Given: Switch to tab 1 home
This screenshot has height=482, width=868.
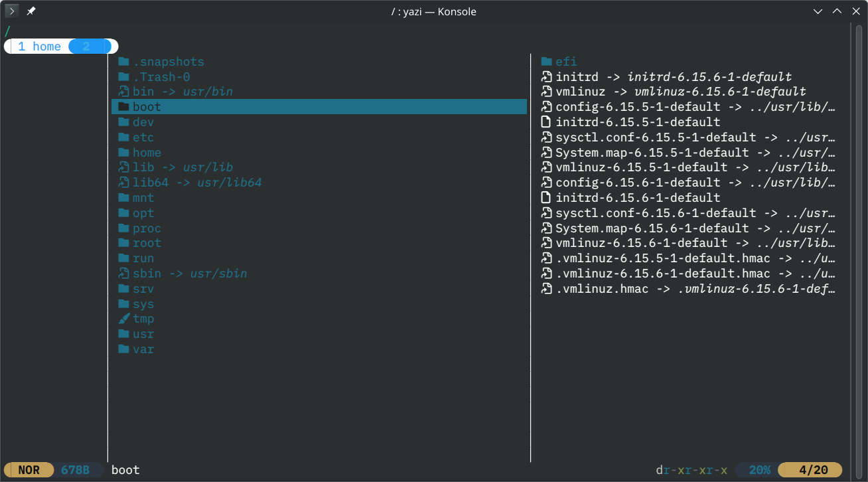Looking at the screenshot, I should point(39,46).
